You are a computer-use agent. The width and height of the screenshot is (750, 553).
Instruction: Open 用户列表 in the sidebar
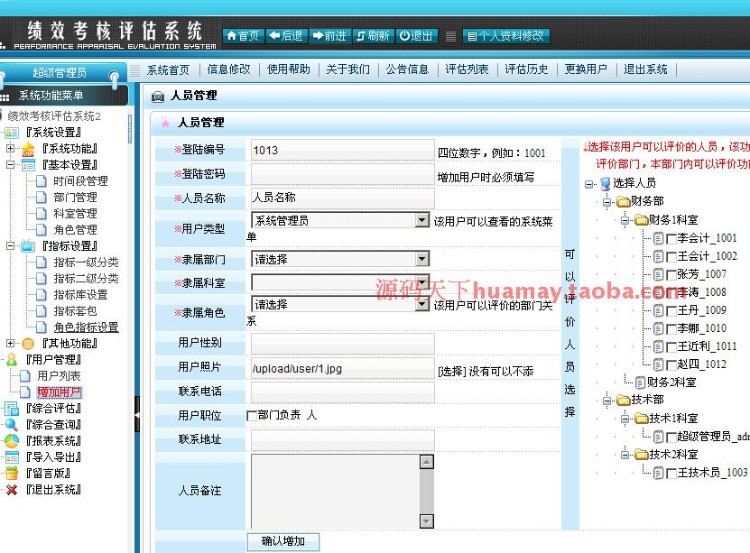(59, 376)
